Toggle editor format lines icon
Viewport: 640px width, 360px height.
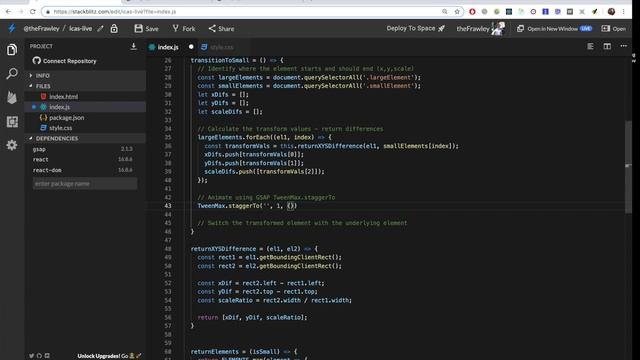pyautogui.click(x=590, y=46)
